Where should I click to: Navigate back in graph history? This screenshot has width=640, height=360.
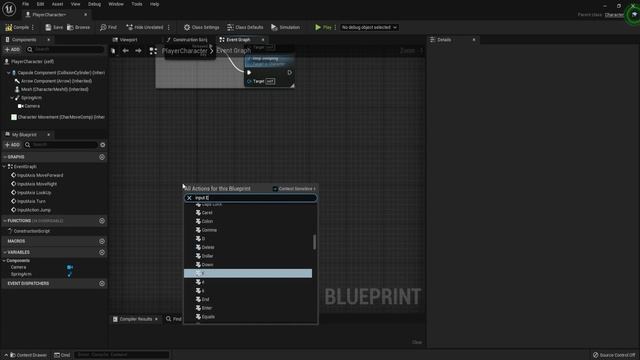tap(126, 51)
